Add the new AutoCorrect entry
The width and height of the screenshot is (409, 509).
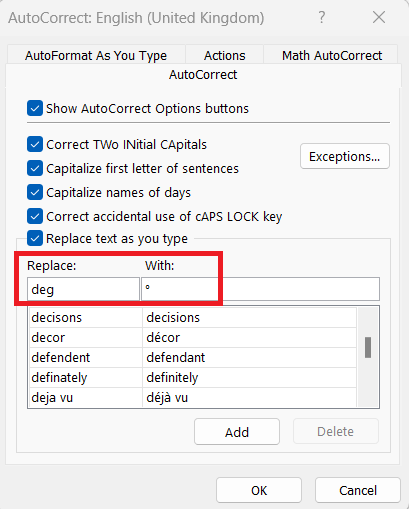(x=237, y=432)
